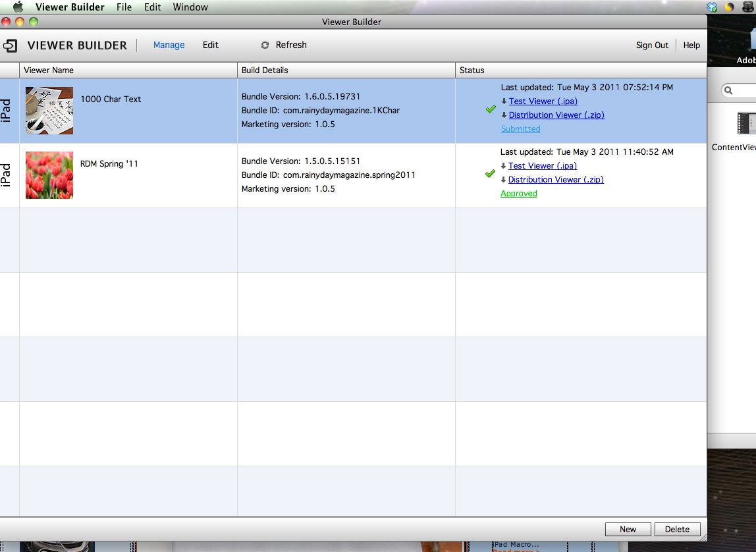Viewport: 756px width, 552px height.
Task: Click the window resize grip corner
Action: 703,537
